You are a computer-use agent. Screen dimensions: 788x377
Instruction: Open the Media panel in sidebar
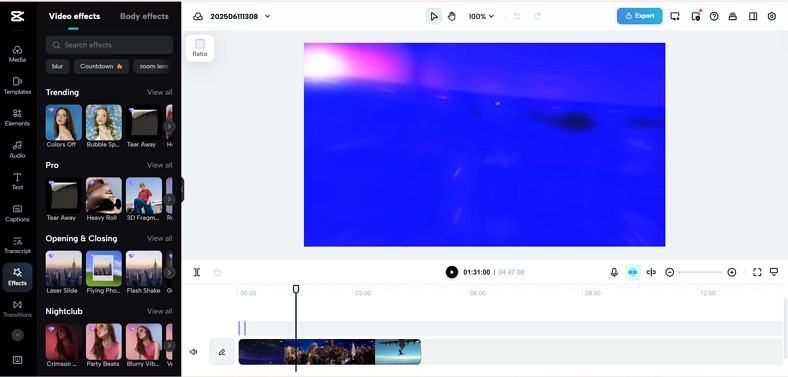click(x=17, y=54)
